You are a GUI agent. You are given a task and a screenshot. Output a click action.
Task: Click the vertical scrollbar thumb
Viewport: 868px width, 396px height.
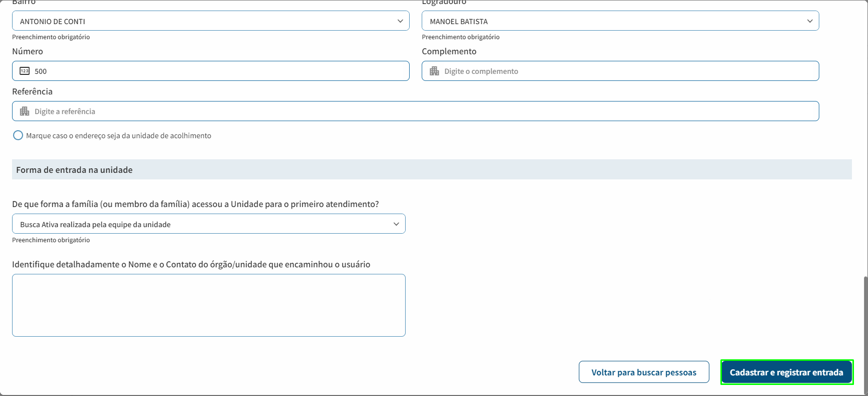tap(865, 335)
